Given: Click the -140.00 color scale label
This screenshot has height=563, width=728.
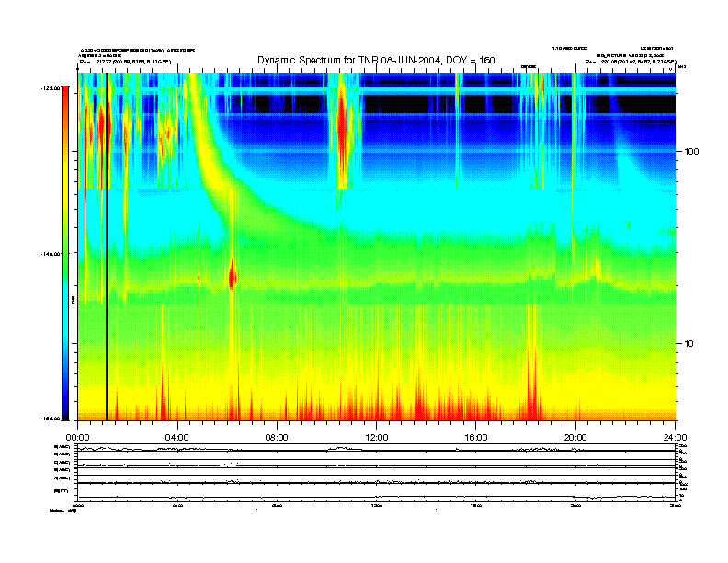Looking at the screenshot, I should pyautogui.click(x=51, y=254).
